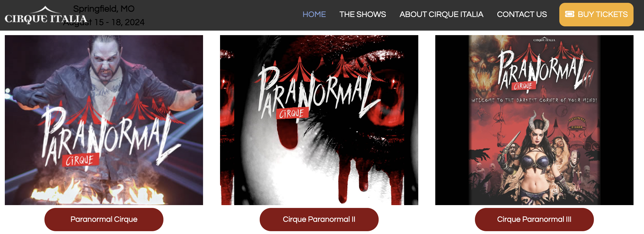Open the HOME menu item
644x234 pixels.
[314, 14]
